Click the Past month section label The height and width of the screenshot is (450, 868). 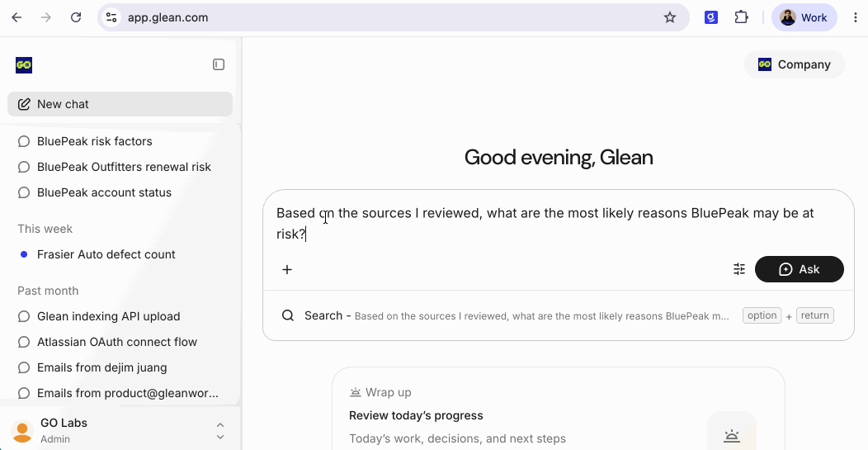pyautogui.click(x=48, y=291)
